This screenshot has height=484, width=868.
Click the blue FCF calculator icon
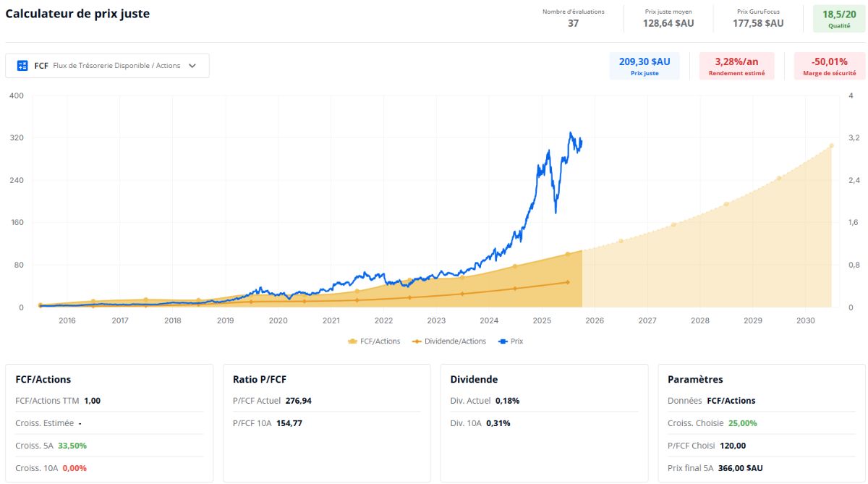[22, 66]
